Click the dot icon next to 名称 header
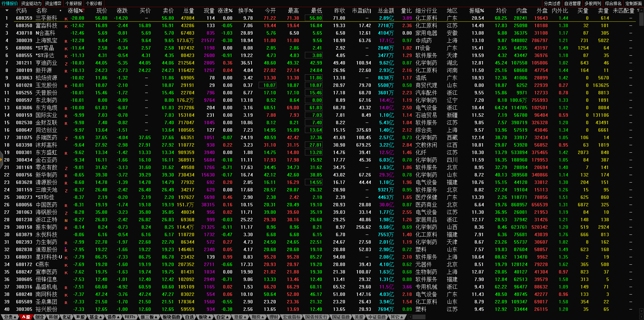The height and width of the screenshot is (320, 644). point(60,11)
